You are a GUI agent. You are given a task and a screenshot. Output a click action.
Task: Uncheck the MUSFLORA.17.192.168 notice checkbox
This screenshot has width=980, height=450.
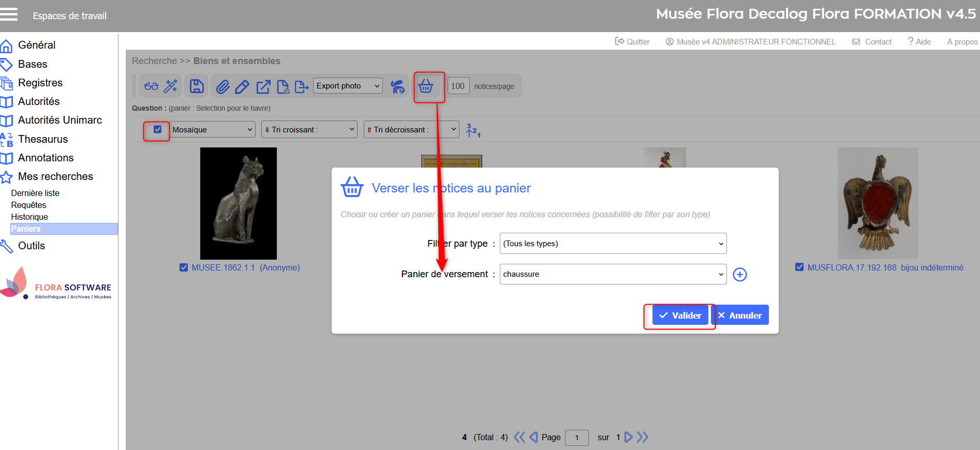pos(799,267)
